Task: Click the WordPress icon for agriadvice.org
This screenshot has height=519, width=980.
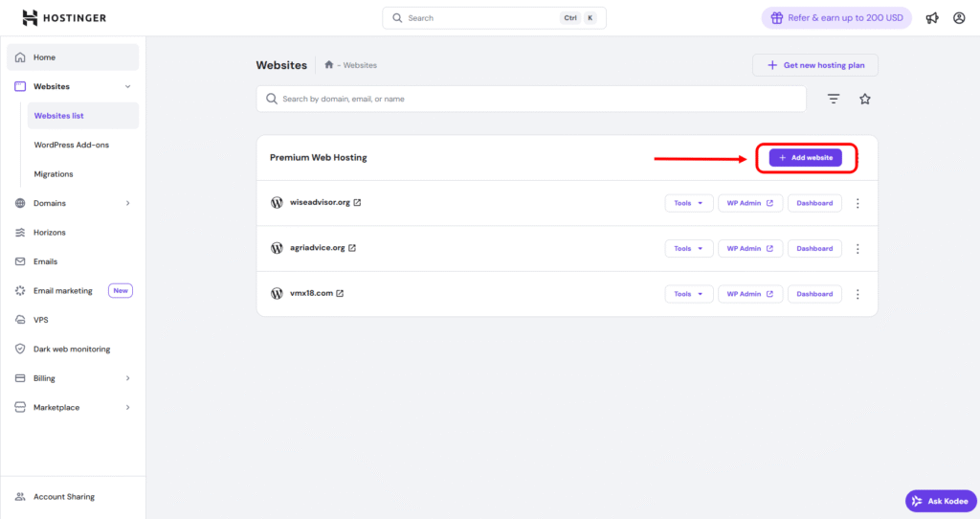Action: (277, 248)
